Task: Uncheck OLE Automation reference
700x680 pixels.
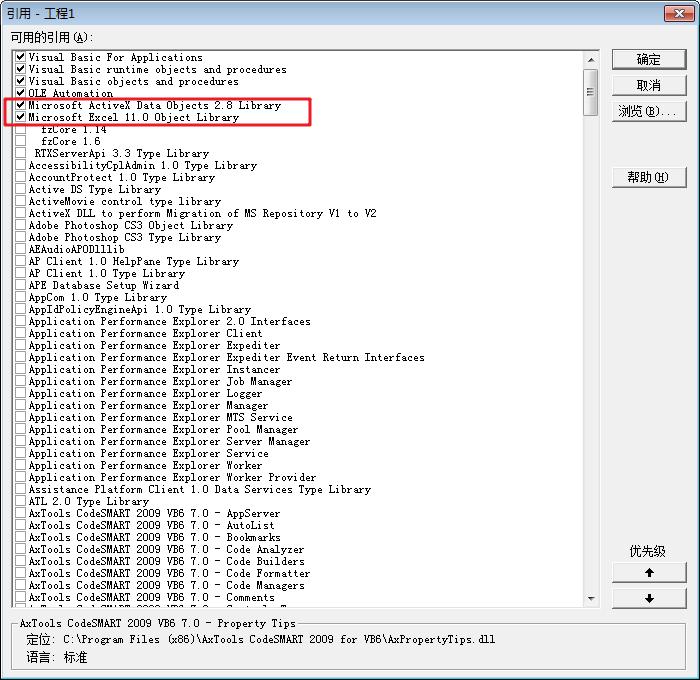Action: (21, 93)
